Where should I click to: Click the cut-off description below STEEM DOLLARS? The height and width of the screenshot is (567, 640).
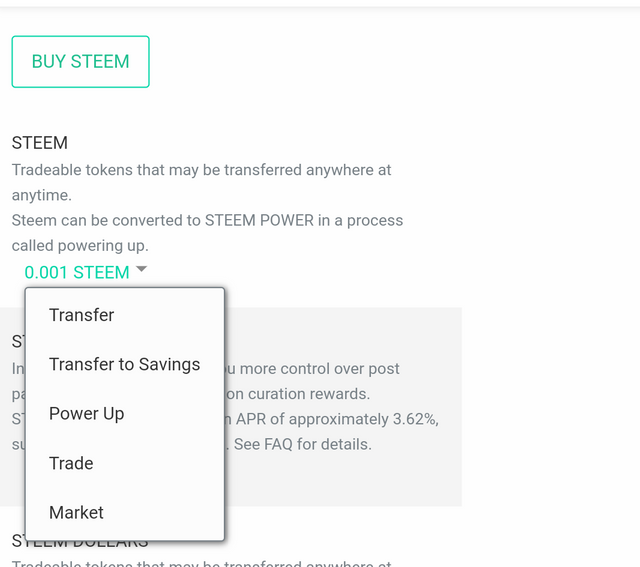click(300, 562)
